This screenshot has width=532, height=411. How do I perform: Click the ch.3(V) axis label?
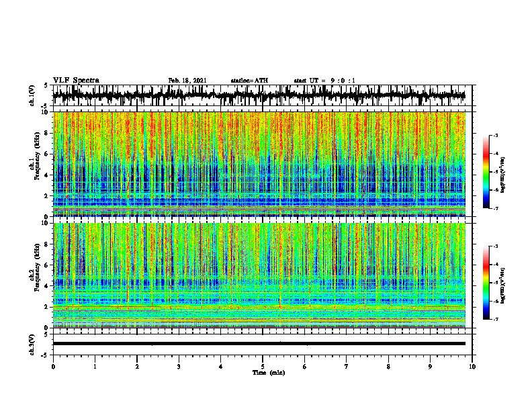coord(32,345)
